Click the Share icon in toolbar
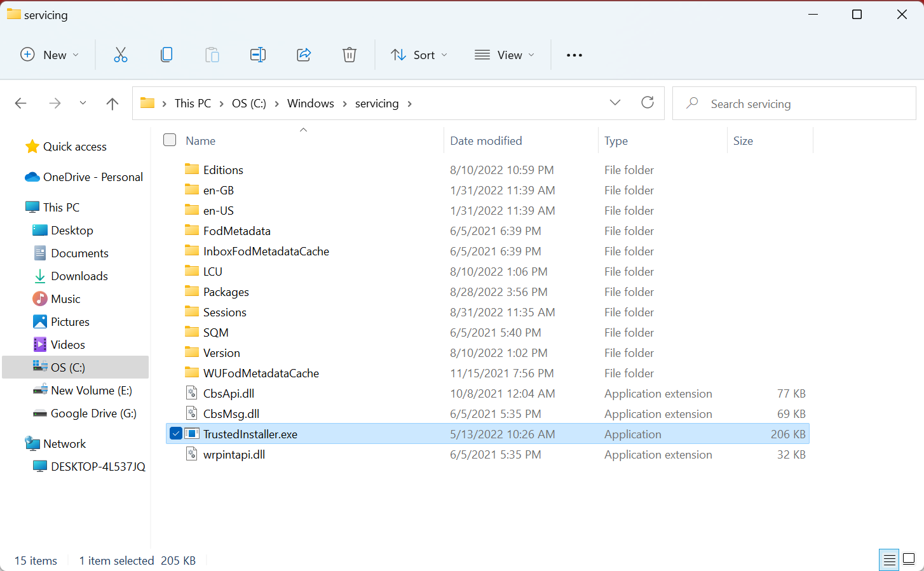The image size is (924, 571). 304,55
